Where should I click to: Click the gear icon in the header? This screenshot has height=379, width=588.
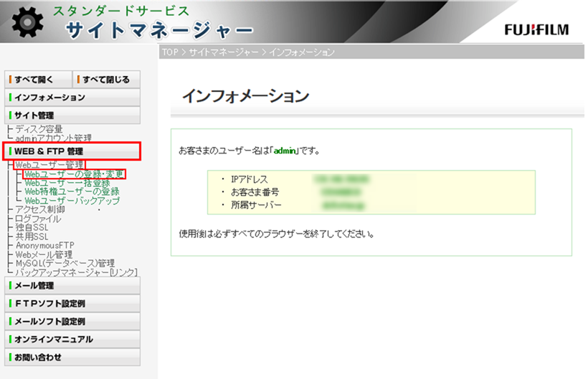pyautogui.click(x=27, y=23)
